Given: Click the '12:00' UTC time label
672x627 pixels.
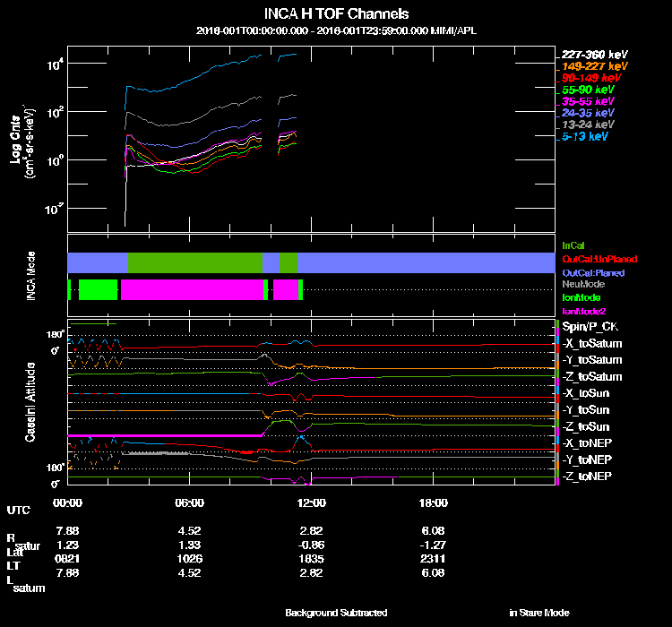Looking at the screenshot, I should (x=312, y=502).
